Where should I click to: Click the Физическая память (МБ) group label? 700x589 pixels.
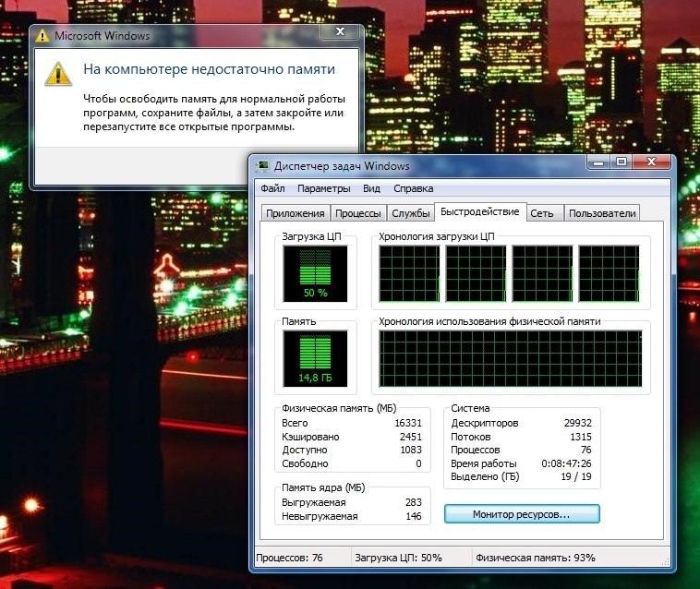339,408
